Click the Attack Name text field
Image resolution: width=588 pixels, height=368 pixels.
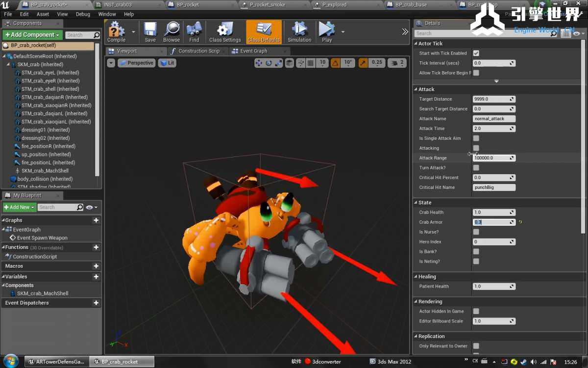click(x=494, y=119)
